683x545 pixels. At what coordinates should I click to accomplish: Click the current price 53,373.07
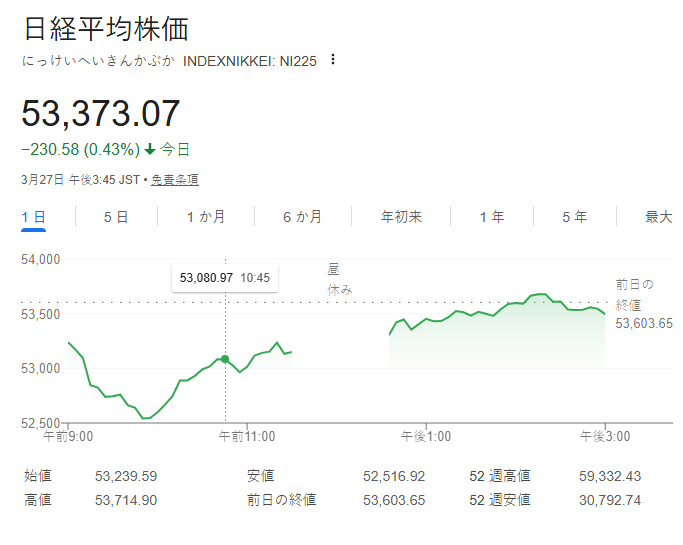coord(101,113)
